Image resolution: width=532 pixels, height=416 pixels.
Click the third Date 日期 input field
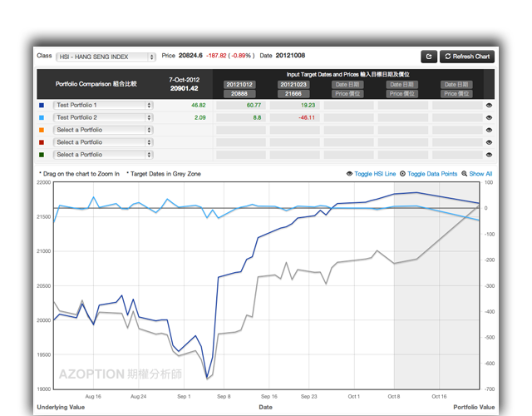347,85
